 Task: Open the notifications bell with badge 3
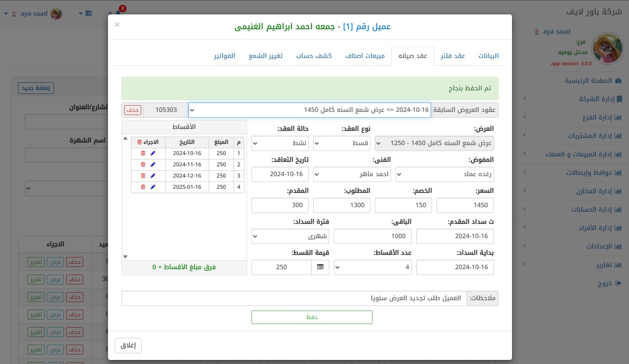(x=118, y=13)
